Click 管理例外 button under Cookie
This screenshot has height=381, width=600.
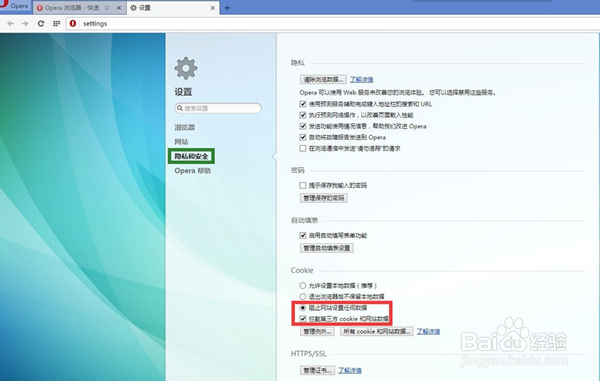[317, 331]
